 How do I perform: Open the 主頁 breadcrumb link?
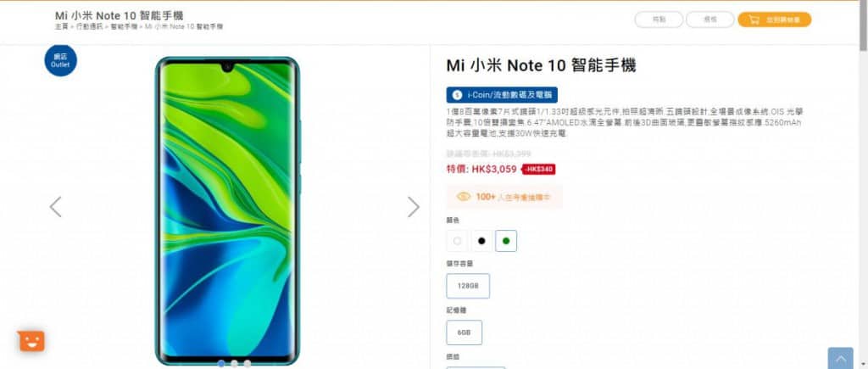pos(61,26)
